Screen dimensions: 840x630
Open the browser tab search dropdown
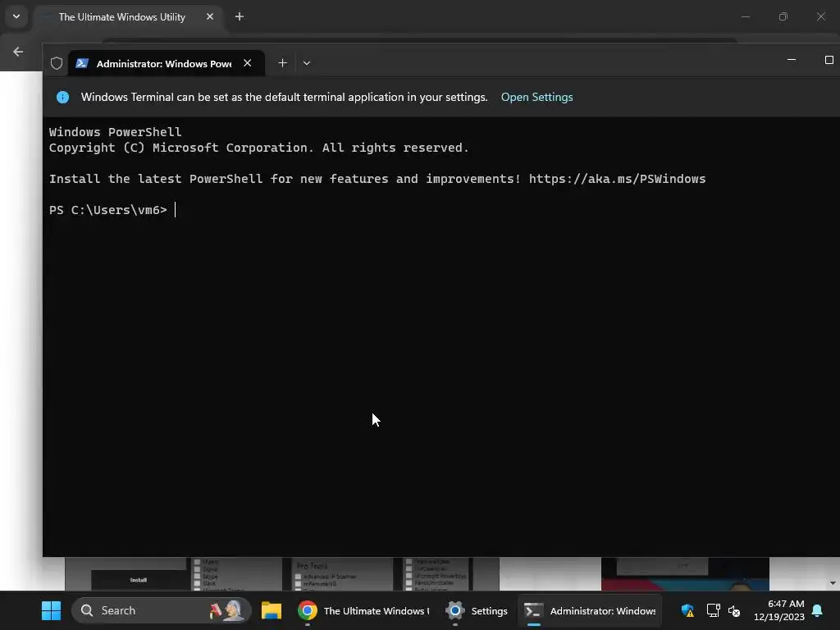(16, 16)
